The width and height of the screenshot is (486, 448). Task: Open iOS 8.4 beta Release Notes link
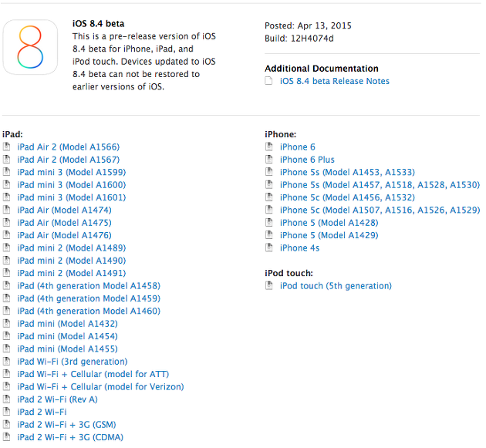(335, 81)
